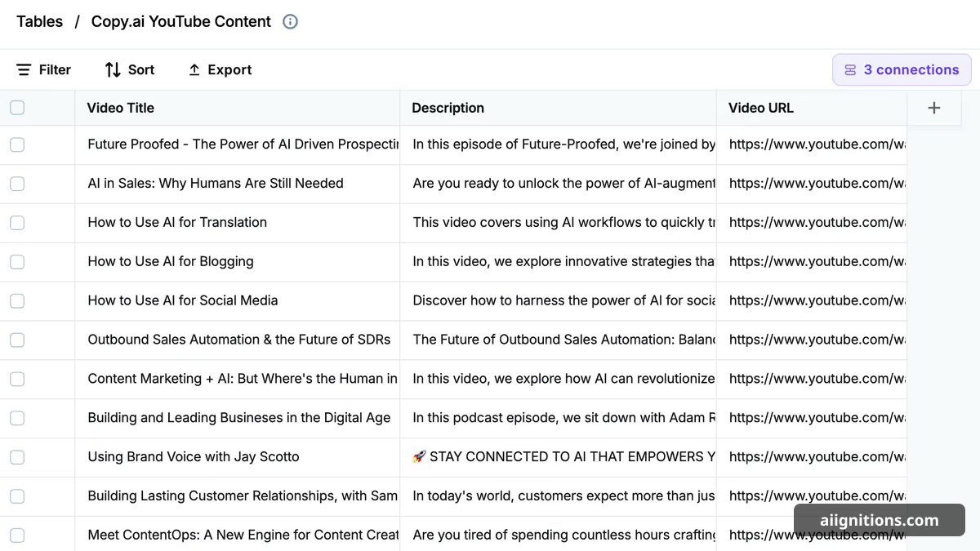Image resolution: width=980 pixels, height=551 pixels.
Task: Click the description "In this podcast episode, we sit down"
Action: click(x=559, y=418)
